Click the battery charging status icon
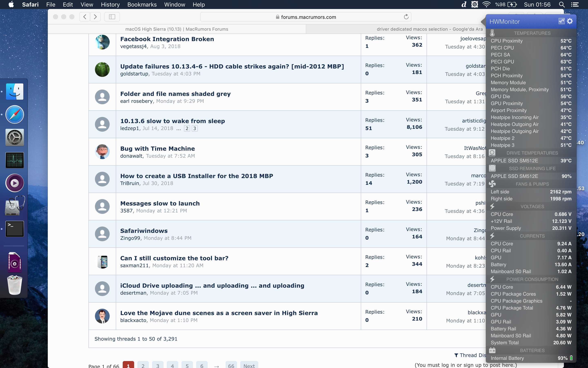588x368 pixels. (512, 4)
